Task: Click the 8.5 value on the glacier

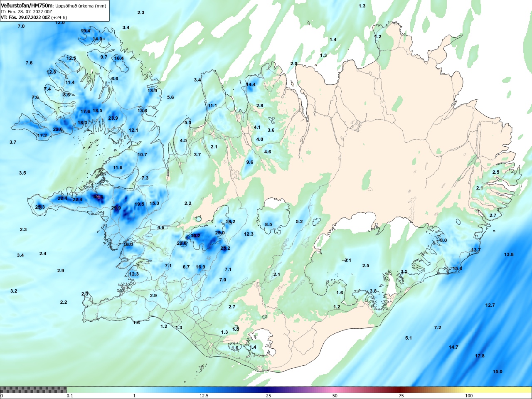Action: (x=268, y=224)
